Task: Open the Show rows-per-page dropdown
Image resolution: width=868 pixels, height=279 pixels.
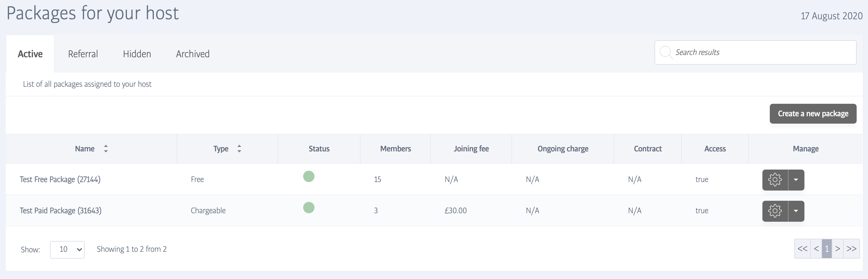Action: point(67,250)
